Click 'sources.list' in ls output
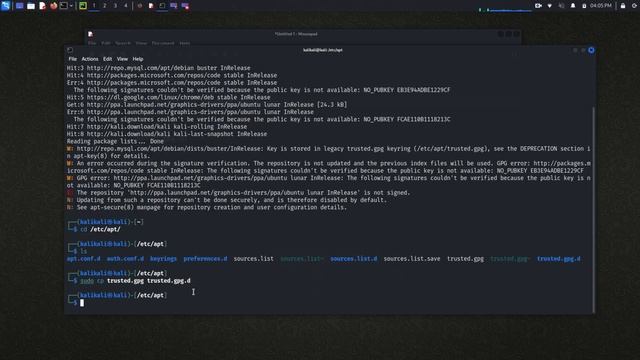Viewport: 640px width, 360px height. tap(253, 259)
